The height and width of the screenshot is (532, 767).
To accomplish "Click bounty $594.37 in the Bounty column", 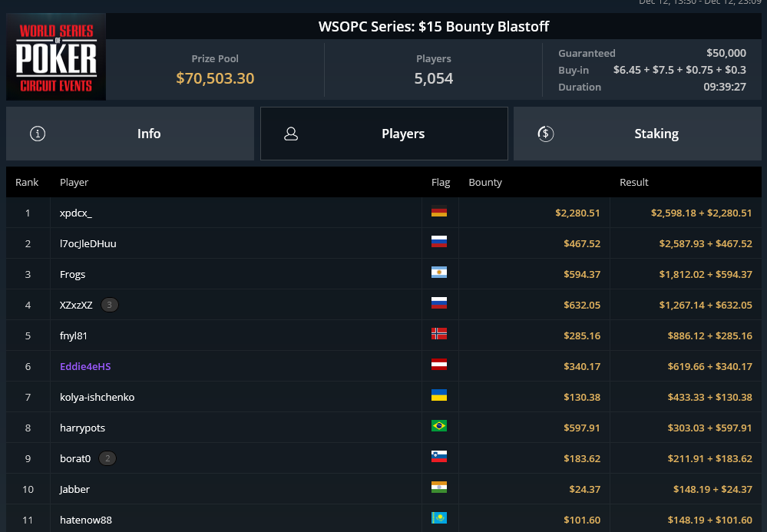I will pyautogui.click(x=582, y=275).
